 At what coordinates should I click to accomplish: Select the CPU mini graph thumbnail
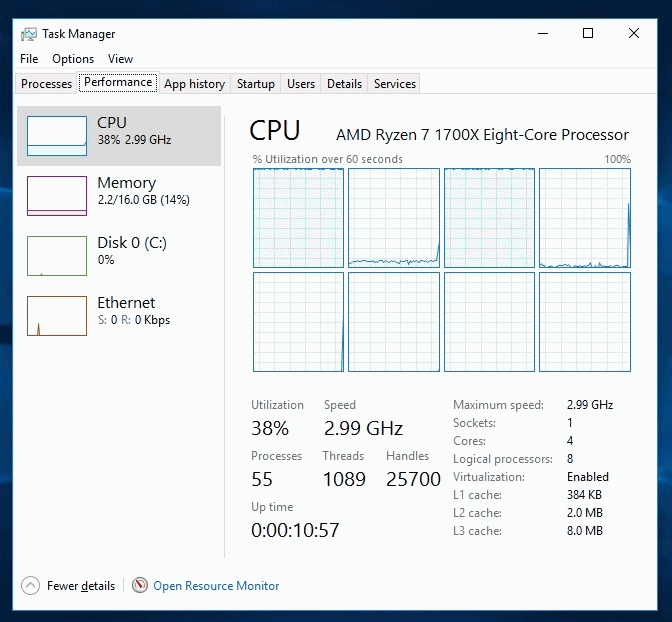(57, 135)
